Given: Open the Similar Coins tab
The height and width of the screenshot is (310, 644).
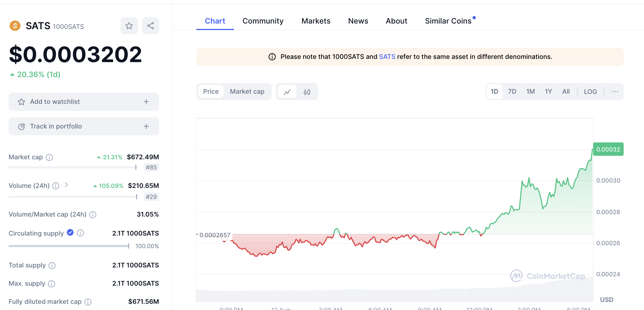Looking at the screenshot, I should 448,21.
